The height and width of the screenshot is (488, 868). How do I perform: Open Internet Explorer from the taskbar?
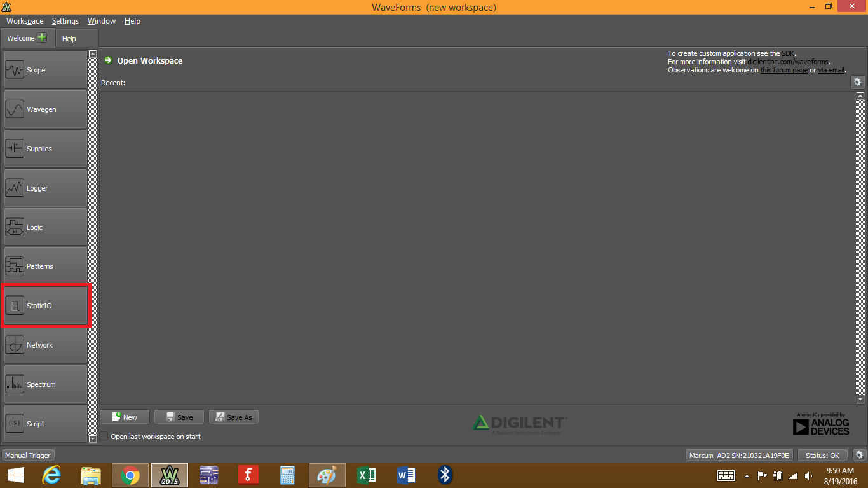51,475
